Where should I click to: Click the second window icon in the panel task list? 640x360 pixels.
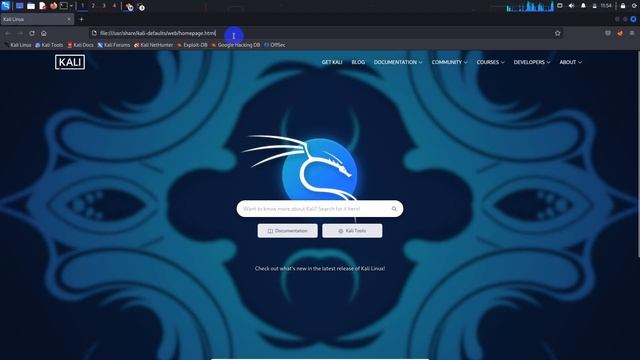pos(141,7)
